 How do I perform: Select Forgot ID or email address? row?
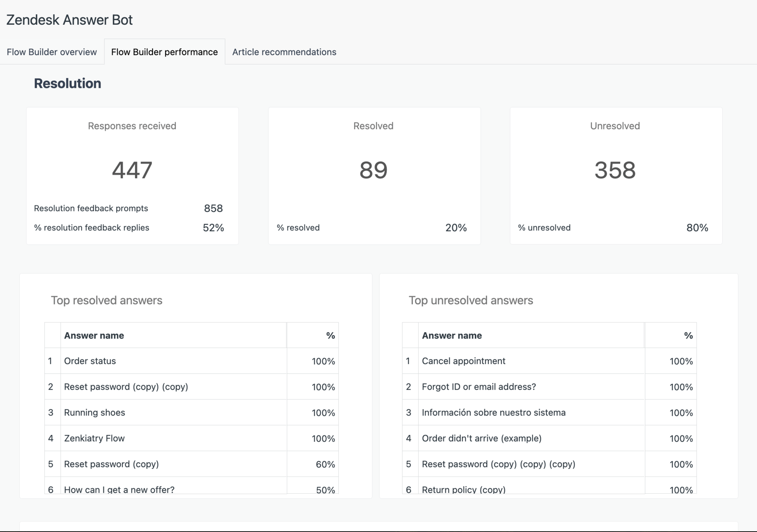(x=479, y=387)
